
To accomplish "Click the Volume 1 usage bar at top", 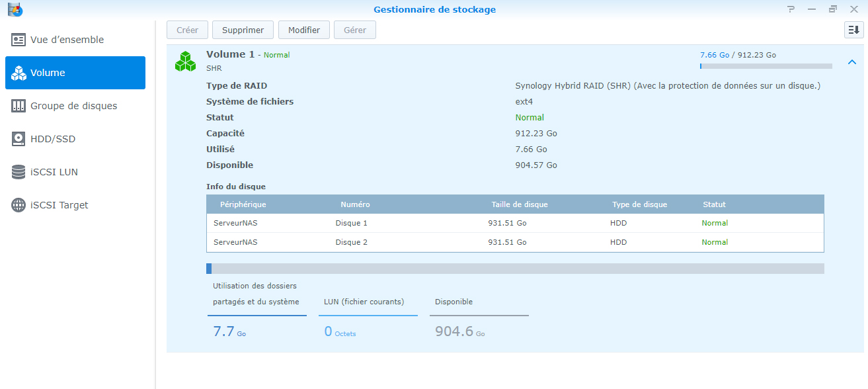I will [x=766, y=66].
